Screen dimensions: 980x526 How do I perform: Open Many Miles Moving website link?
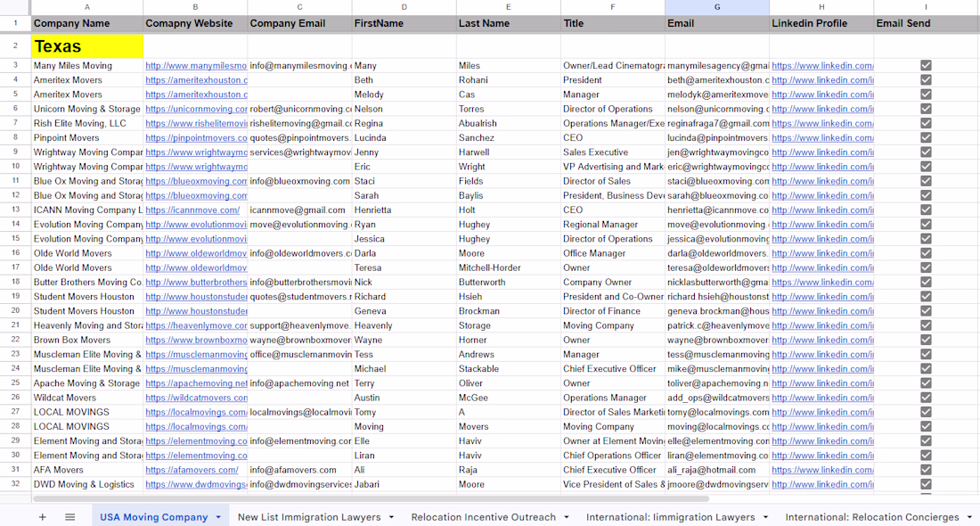click(x=196, y=66)
